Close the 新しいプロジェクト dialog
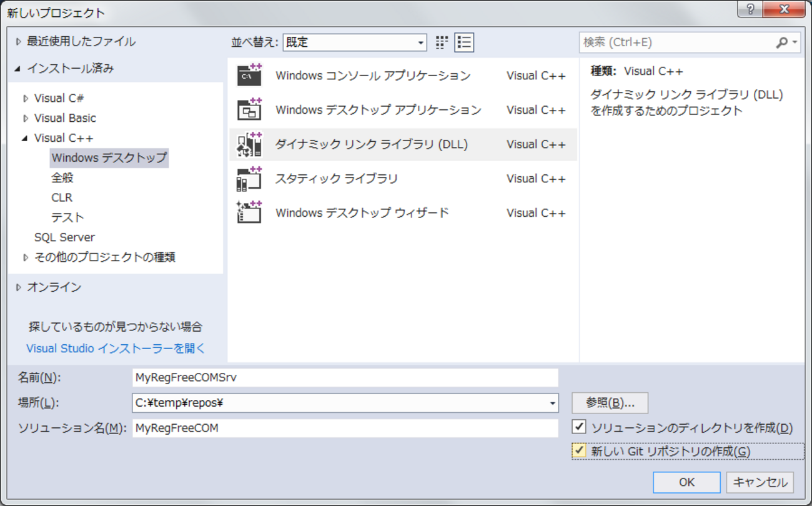 point(785,9)
